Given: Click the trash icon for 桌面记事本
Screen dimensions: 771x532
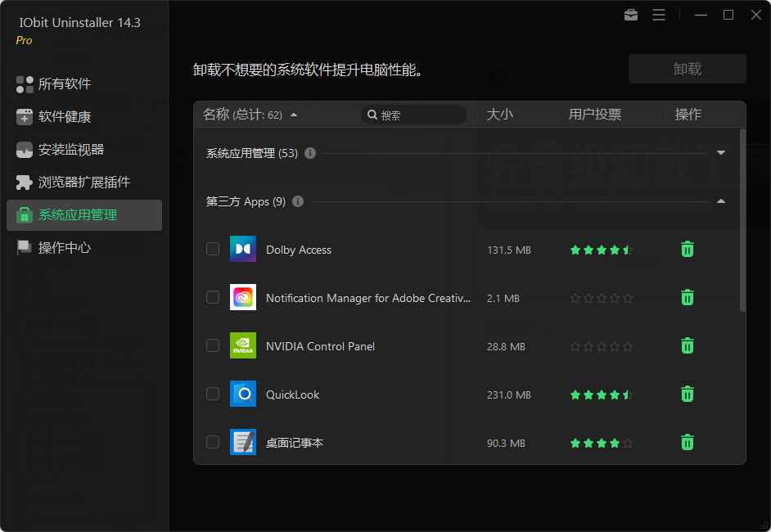Looking at the screenshot, I should (x=688, y=442).
